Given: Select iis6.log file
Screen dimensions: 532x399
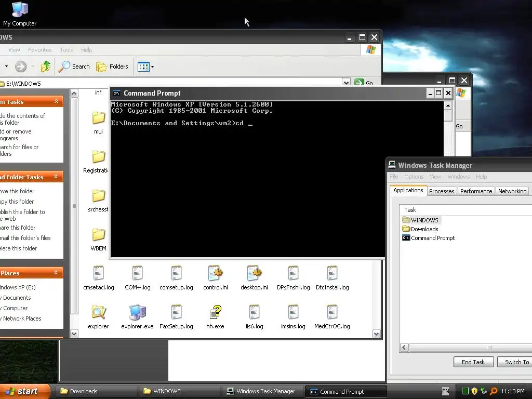Looking at the screenshot, I should point(254,317).
